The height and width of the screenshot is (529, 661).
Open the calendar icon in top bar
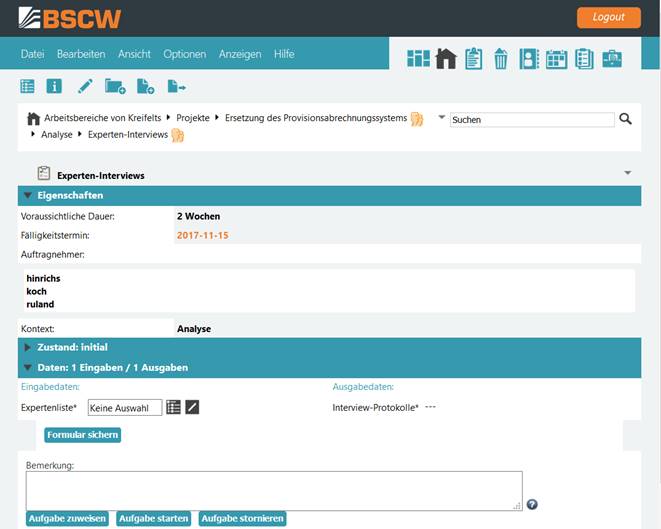pyautogui.click(x=556, y=59)
